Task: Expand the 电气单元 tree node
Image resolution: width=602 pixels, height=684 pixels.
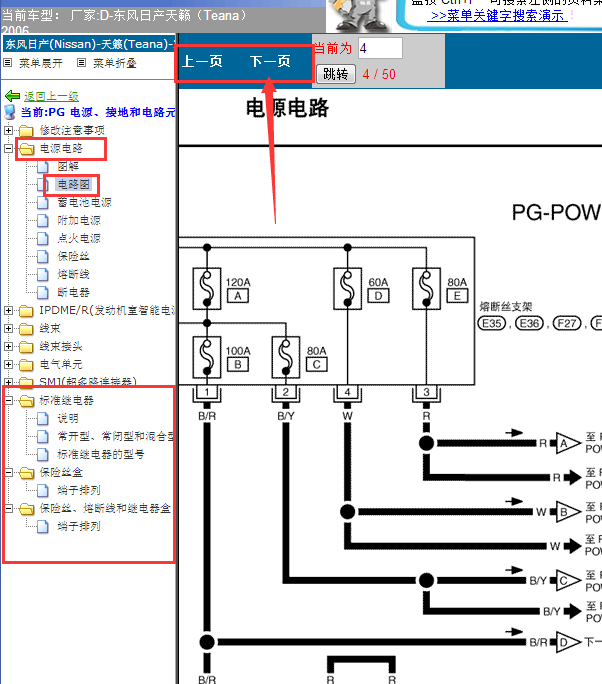Action: (x=8, y=364)
